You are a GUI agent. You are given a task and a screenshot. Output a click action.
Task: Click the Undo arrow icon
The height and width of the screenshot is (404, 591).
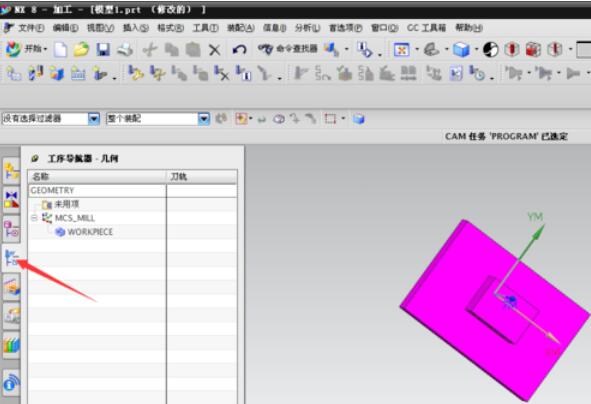(239, 49)
